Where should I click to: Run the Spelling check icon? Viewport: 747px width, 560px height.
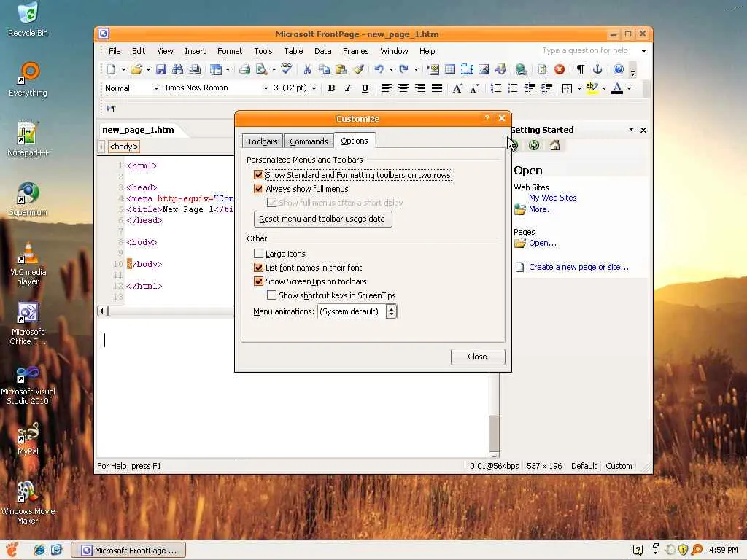click(286, 69)
